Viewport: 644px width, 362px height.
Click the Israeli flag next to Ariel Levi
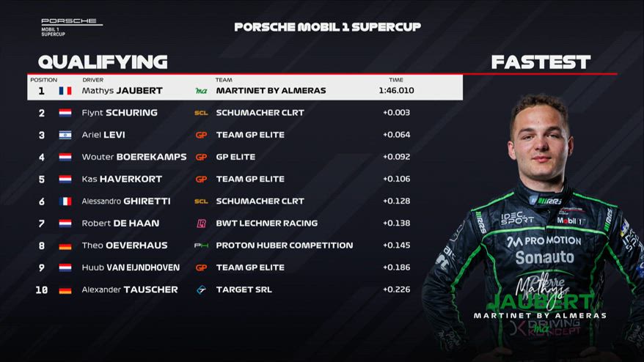pos(65,135)
